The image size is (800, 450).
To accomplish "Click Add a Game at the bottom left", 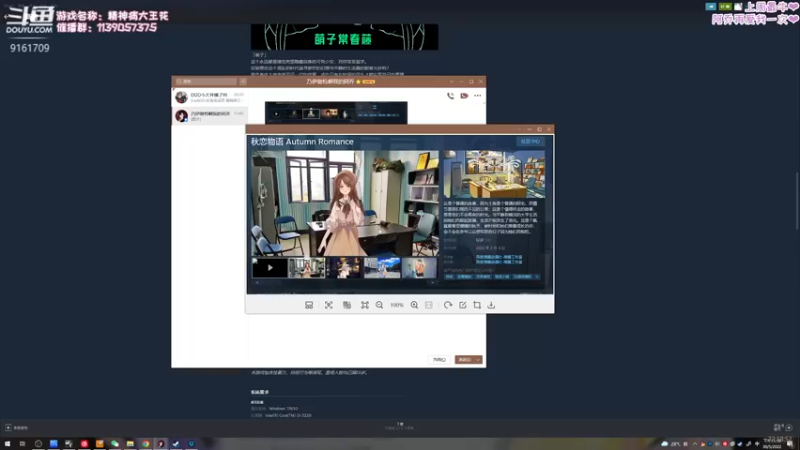I will (x=16, y=428).
